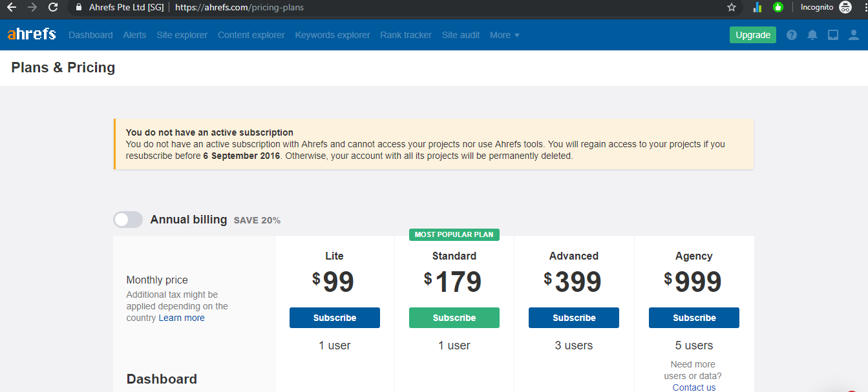Go back using the browser back arrow
Screen dimensions: 868x392
(12, 8)
